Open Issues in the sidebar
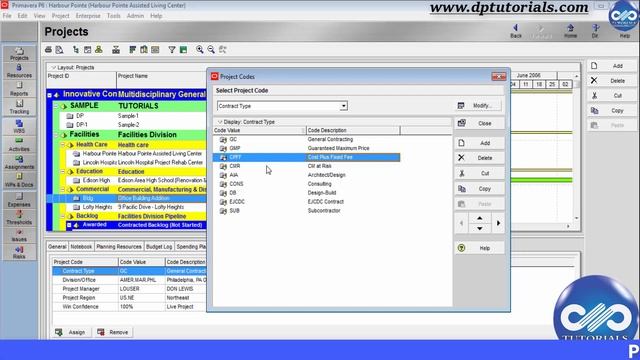The height and width of the screenshot is (360, 640). point(19,235)
